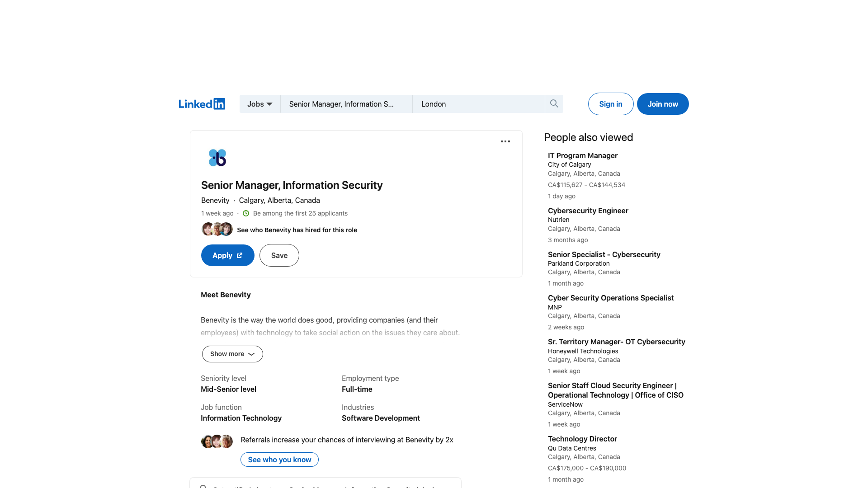Image resolution: width=868 pixels, height=488 pixels.
Task: Click the Parkland Corporation company name
Action: pos(579,263)
